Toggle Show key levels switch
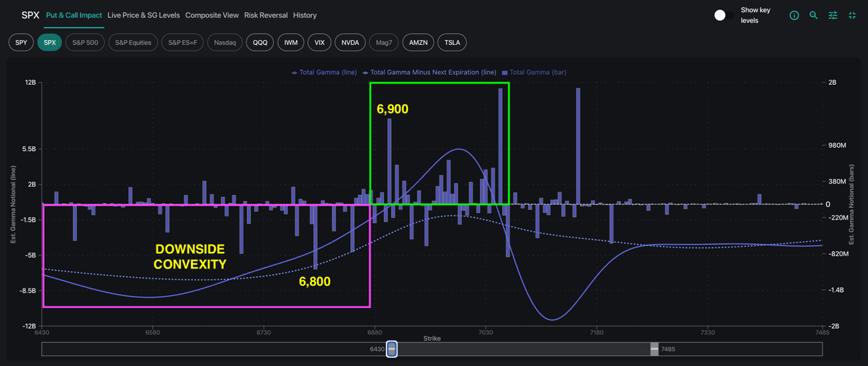This screenshot has height=366, width=868. [x=722, y=15]
